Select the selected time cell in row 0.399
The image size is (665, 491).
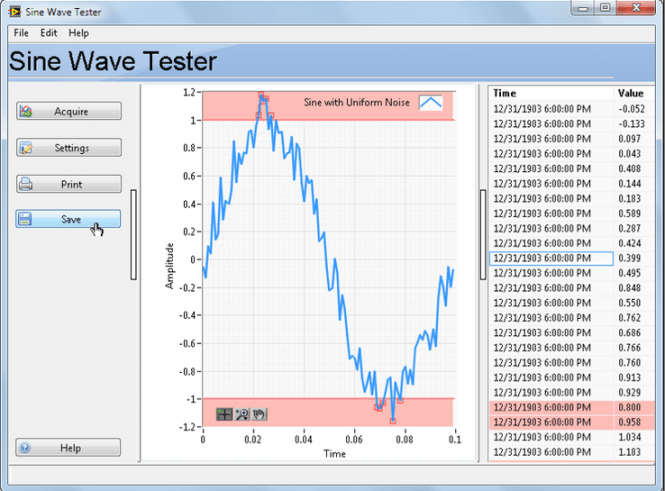point(551,258)
